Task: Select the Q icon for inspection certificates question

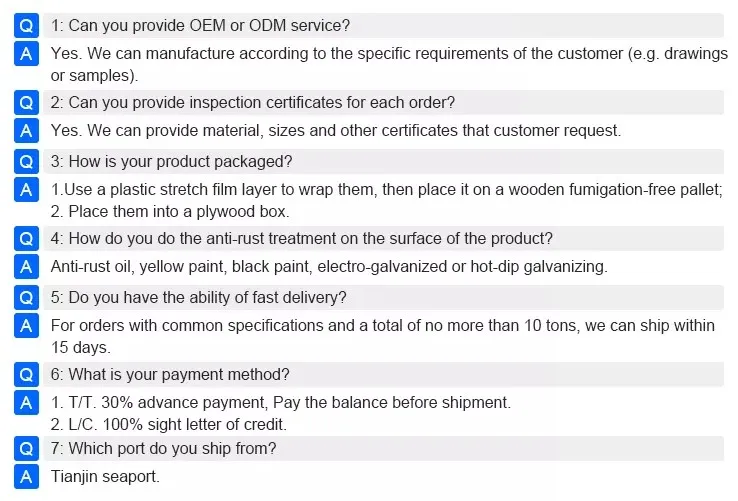Action: [26, 103]
